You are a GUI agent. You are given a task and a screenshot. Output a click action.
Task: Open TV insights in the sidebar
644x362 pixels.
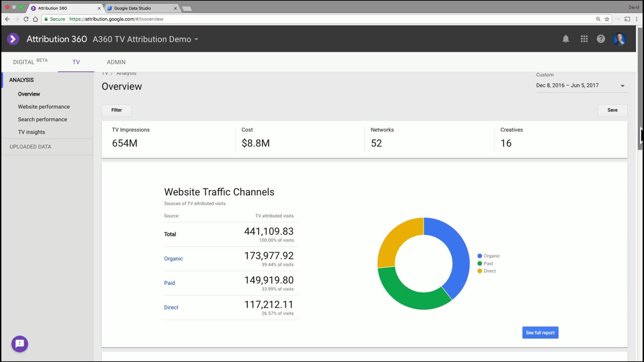(32, 132)
